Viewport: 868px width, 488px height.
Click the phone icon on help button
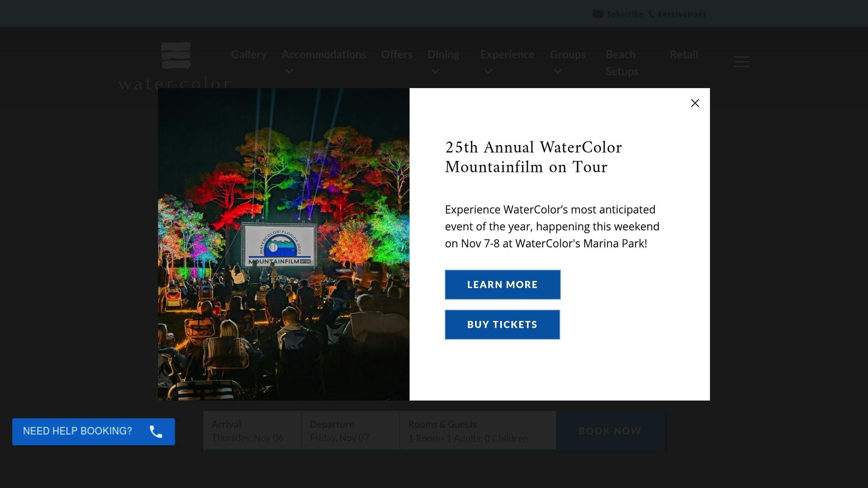(156, 432)
